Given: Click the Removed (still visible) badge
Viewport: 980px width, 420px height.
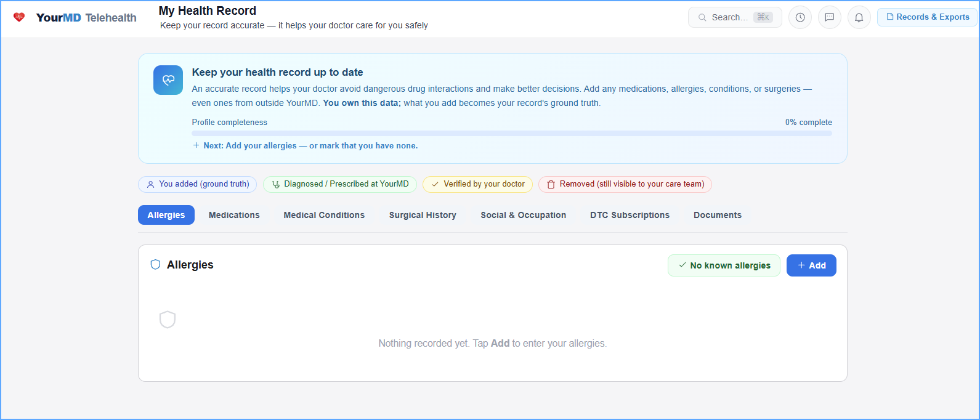Looking at the screenshot, I should click(x=625, y=184).
